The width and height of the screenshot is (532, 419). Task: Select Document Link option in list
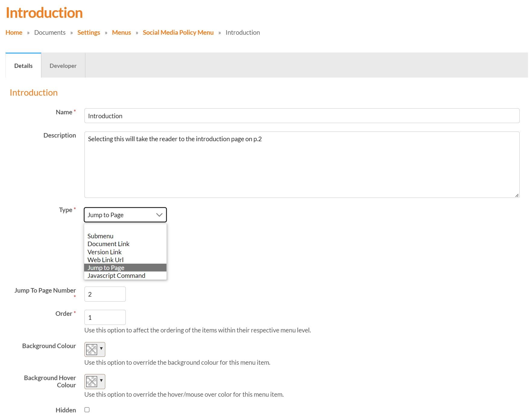click(x=108, y=244)
